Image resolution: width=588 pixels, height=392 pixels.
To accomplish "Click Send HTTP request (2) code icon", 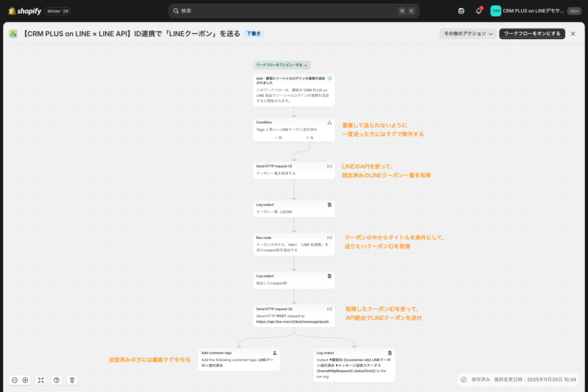I will (329, 309).
